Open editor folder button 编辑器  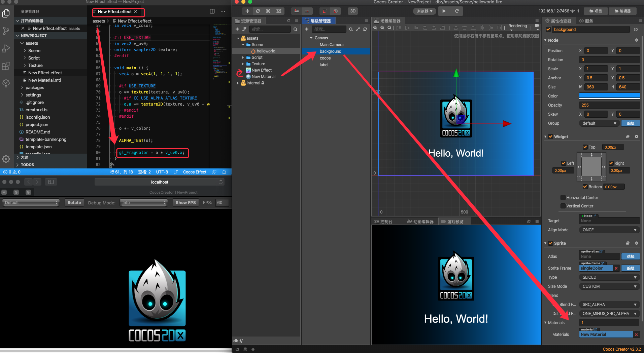622,11
